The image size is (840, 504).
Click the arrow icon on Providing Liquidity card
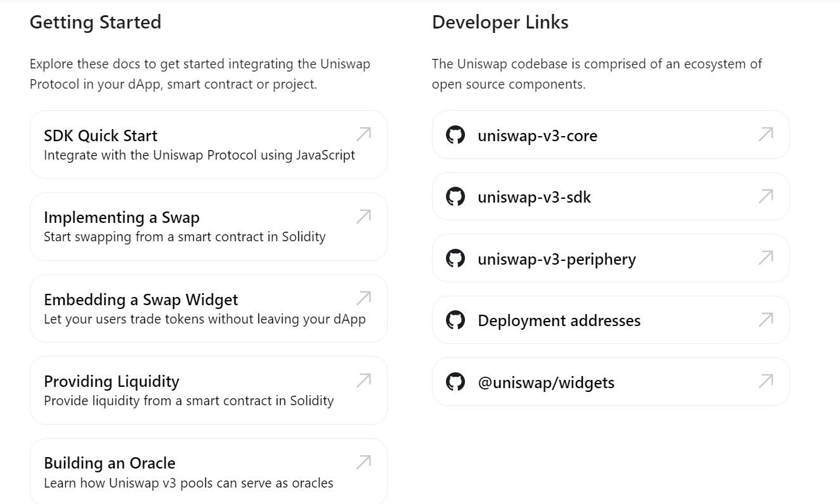(x=364, y=380)
